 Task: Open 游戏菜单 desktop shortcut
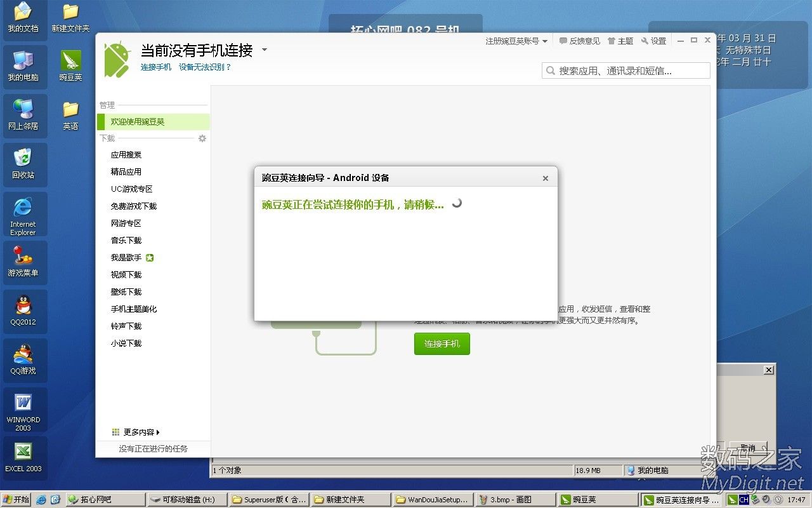tap(23, 262)
